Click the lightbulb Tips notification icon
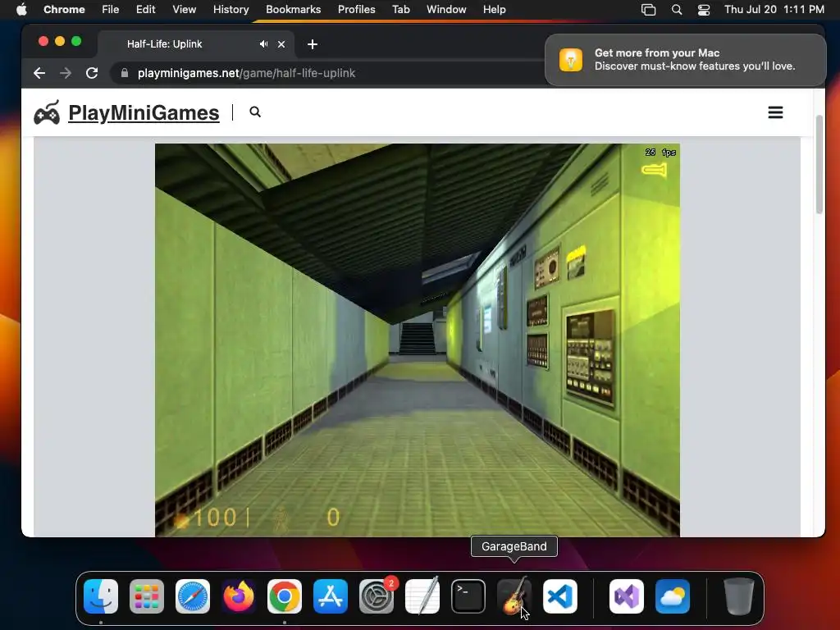The height and width of the screenshot is (630, 840). (571, 59)
